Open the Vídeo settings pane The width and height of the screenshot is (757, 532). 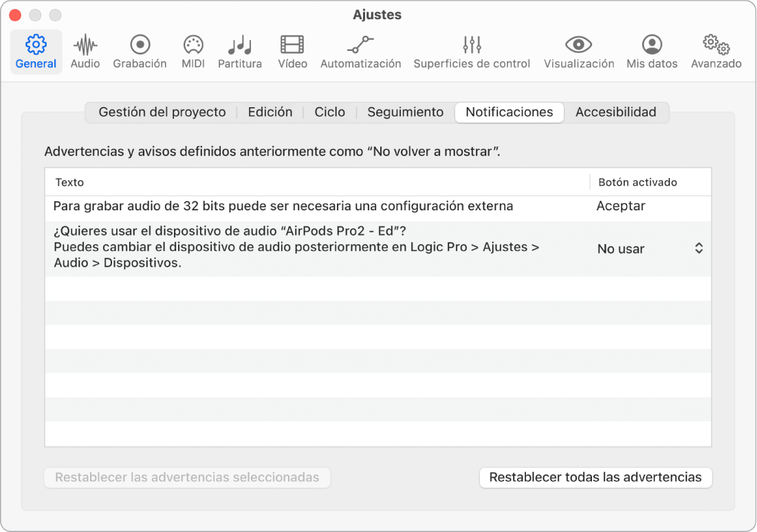coord(292,52)
